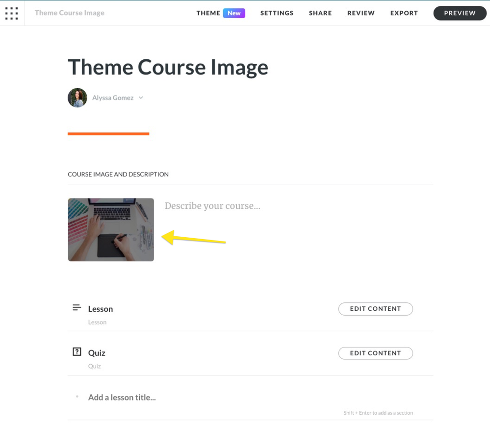Click the Lesson type icon
Screen dimensions: 490x448
(77, 308)
